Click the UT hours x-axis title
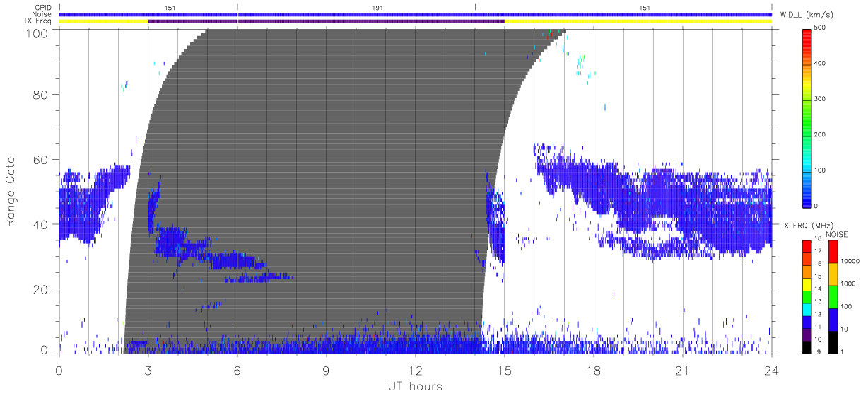The height and width of the screenshot is (401, 868). (416, 387)
